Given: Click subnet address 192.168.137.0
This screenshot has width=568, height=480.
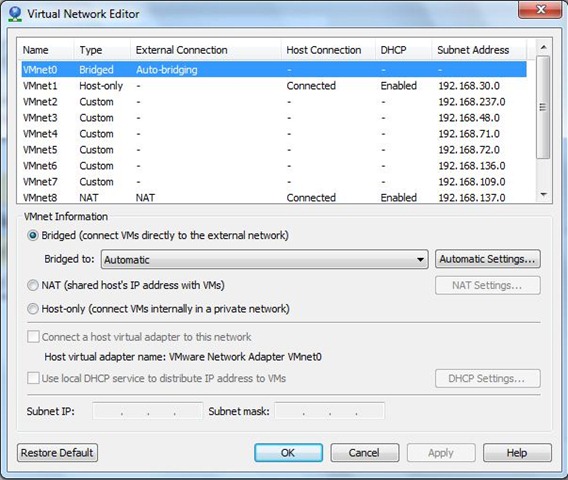Looking at the screenshot, I should (x=472, y=198).
